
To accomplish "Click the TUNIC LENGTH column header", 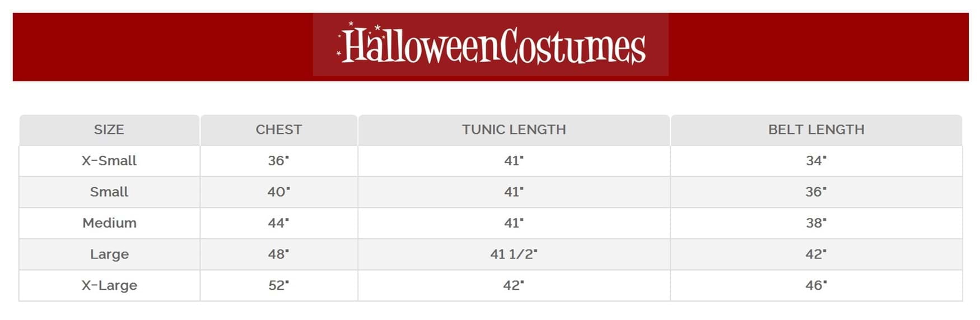I will [514, 129].
